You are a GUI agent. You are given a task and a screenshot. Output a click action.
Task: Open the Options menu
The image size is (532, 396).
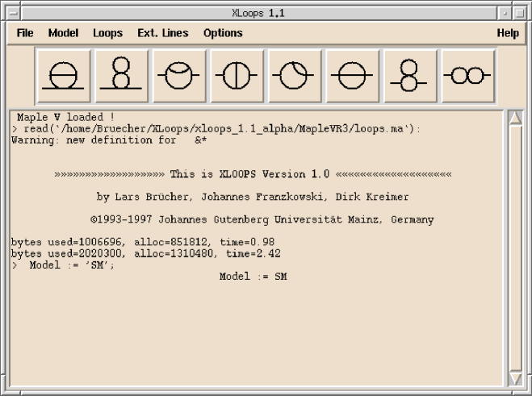[x=223, y=33]
